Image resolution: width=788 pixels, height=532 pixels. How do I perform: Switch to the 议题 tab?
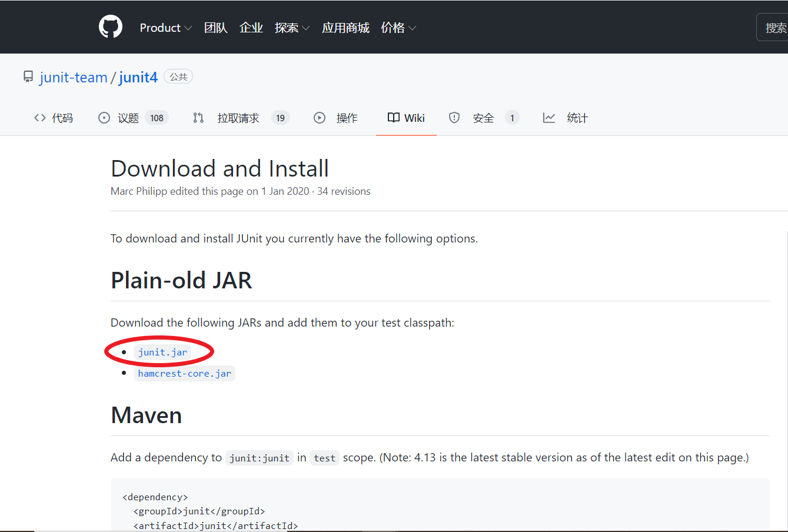[134, 118]
